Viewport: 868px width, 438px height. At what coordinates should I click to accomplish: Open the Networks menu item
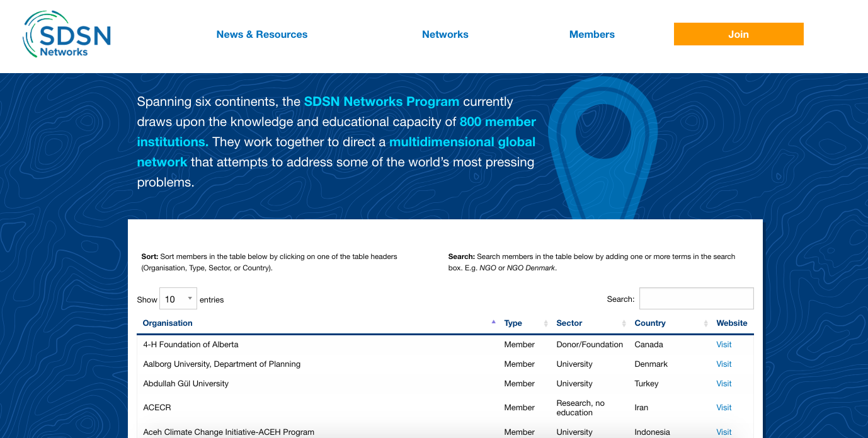coord(445,35)
